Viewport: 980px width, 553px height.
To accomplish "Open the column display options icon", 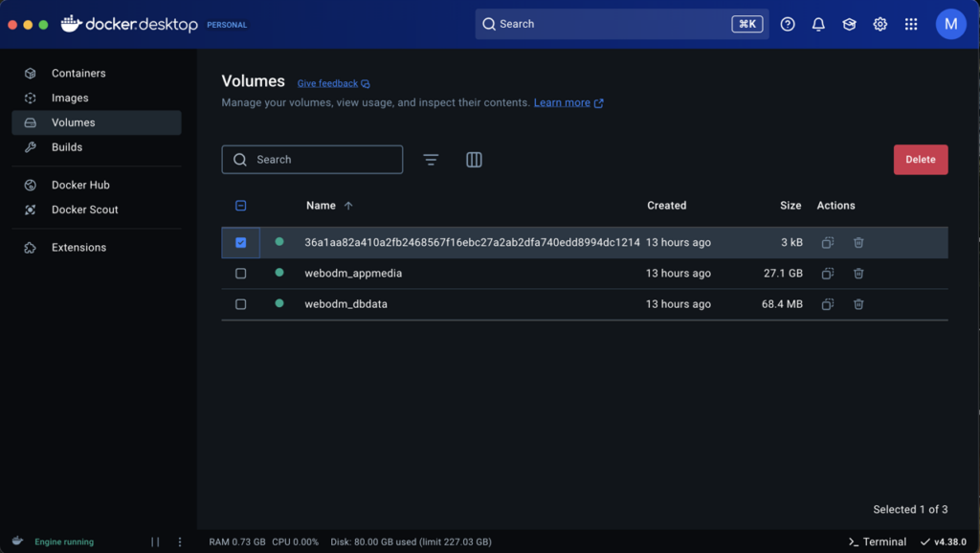I will point(474,160).
